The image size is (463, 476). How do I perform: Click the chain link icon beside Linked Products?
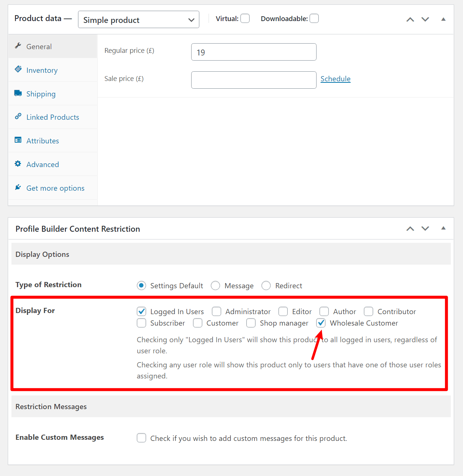click(18, 116)
